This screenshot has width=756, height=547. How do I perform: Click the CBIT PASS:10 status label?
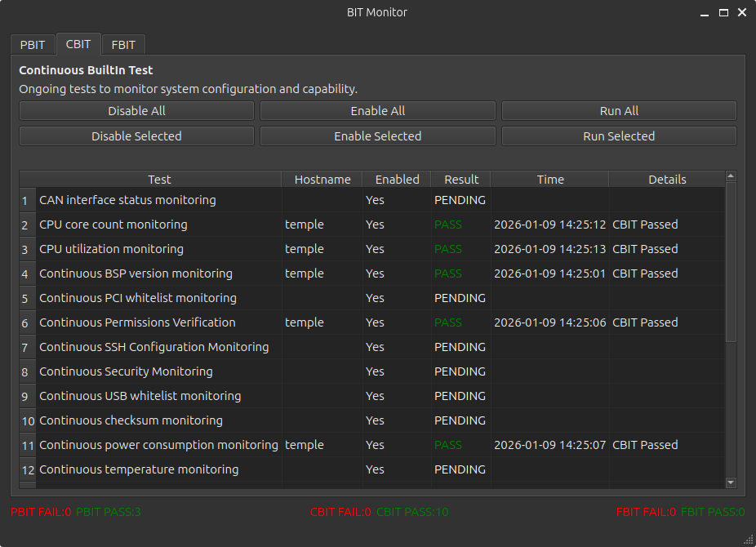pyautogui.click(x=412, y=511)
